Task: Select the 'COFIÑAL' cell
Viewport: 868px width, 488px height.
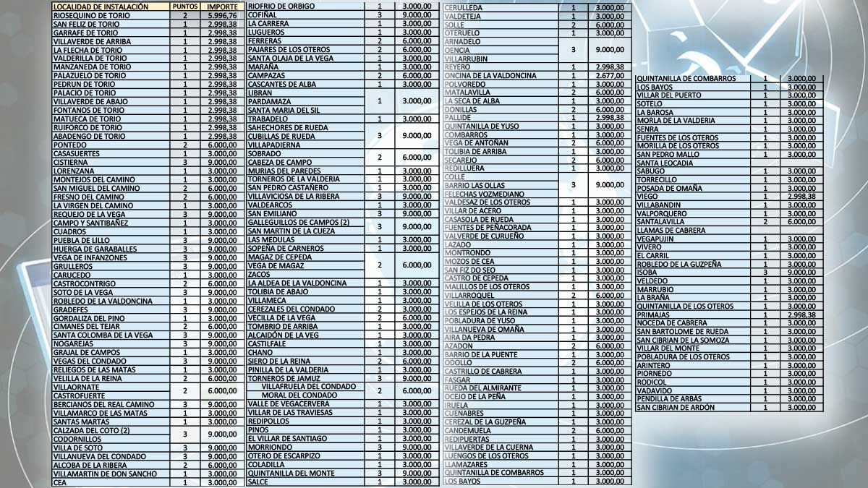Action: [263, 14]
